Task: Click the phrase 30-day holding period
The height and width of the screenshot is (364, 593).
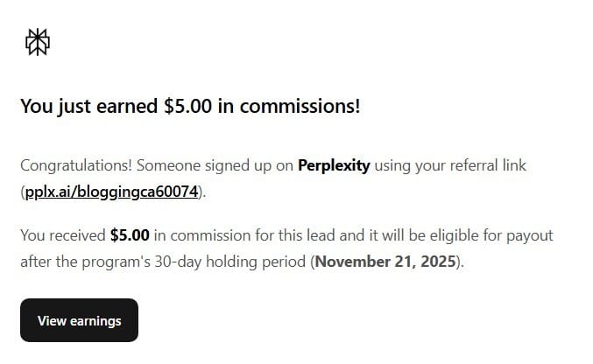Action: [x=230, y=262]
